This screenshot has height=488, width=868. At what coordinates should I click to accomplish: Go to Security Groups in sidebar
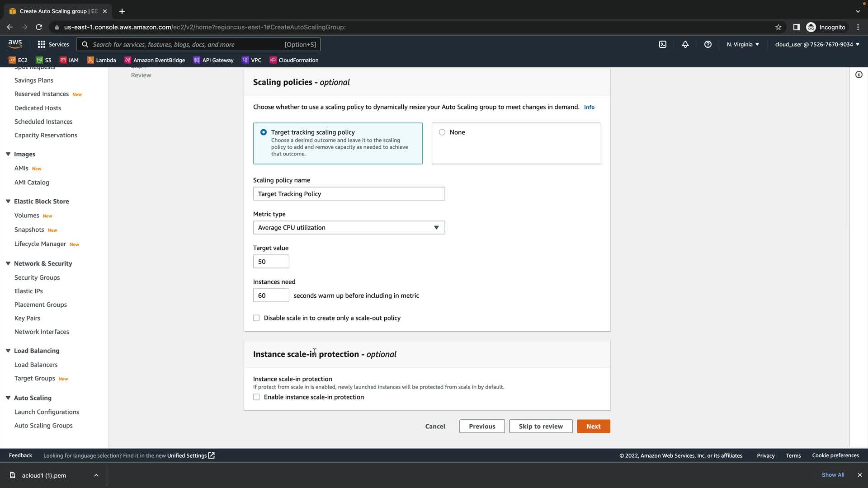click(37, 277)
